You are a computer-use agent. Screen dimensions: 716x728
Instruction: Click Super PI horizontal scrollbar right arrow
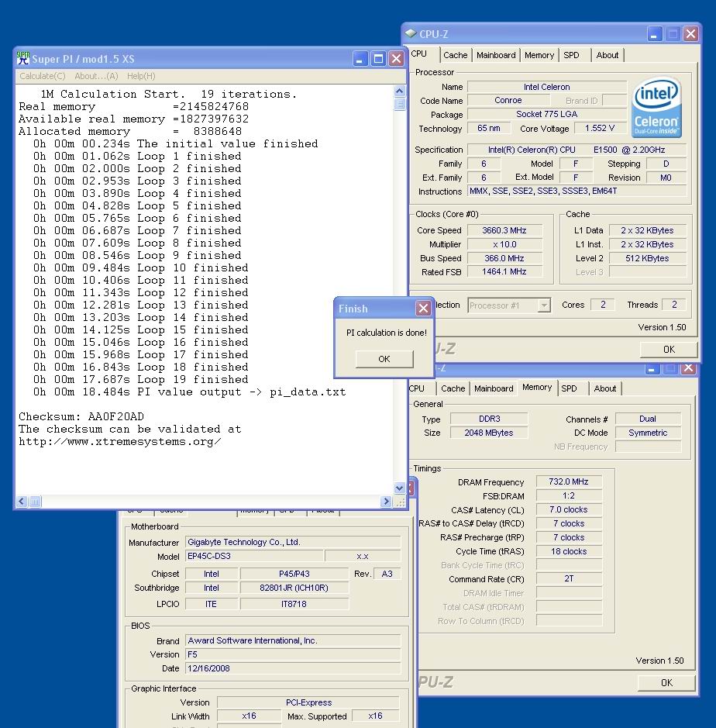[386, 502]
